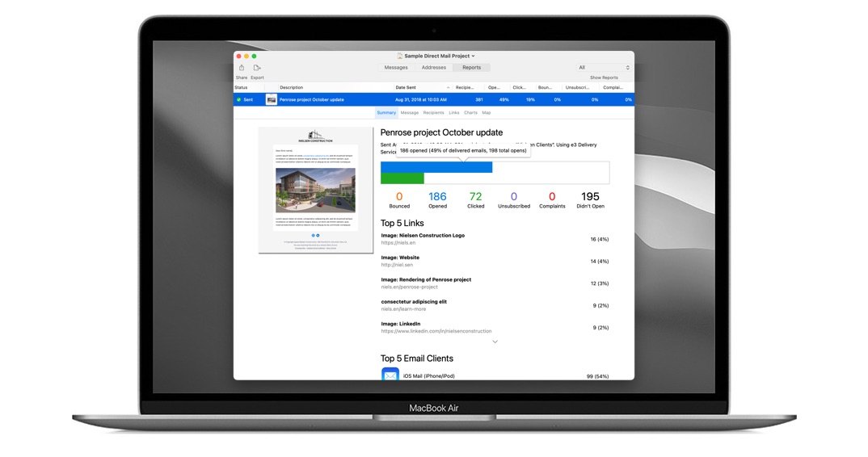Open the Map sub-tab
Image resolution: width=868 pixels, height=457 pixels.
click(x=486, y=112)
